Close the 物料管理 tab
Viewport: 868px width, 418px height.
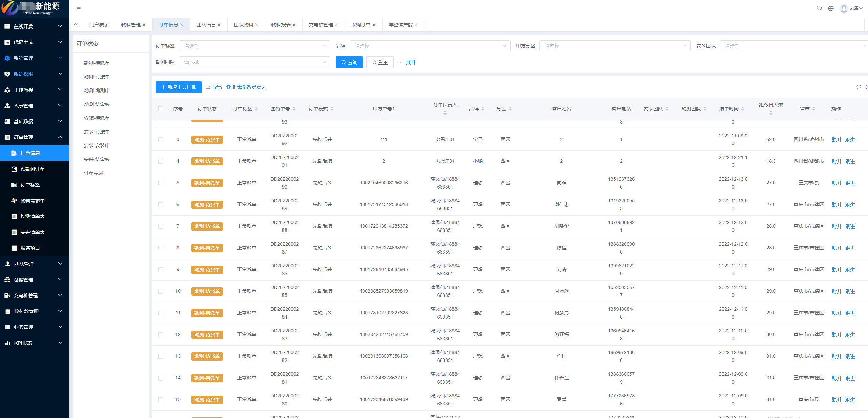(144, 25)
